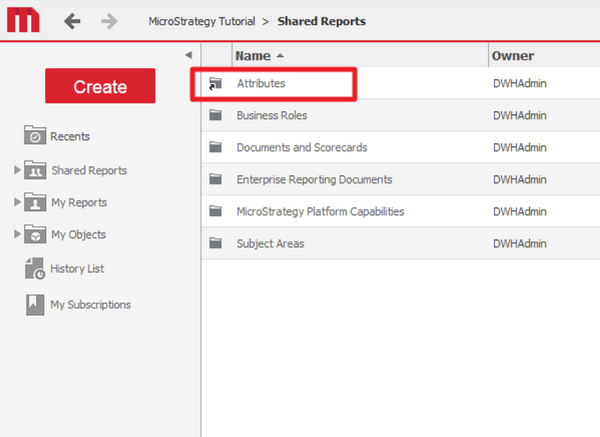
Task: Click the Shared Reports folder icon
Action: pos(35,170)
